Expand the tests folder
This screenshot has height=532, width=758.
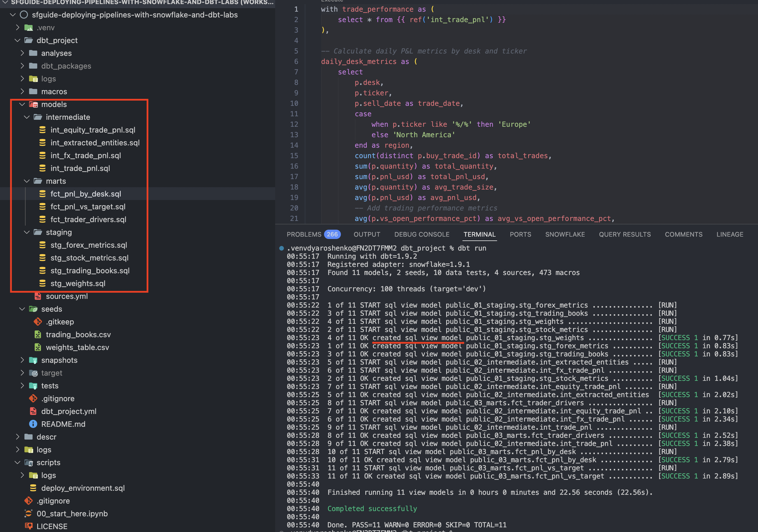tap(22, 386)
